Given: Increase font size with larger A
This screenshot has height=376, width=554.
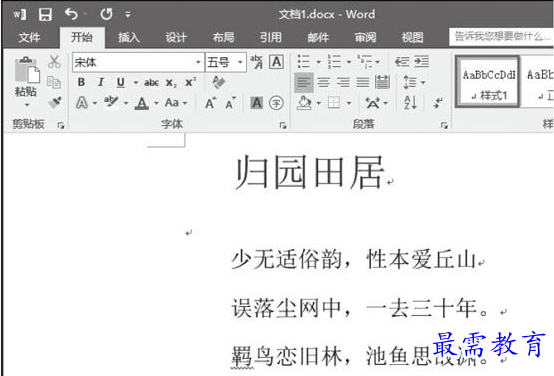Looking at the screenshot, I should pos(211,103).
